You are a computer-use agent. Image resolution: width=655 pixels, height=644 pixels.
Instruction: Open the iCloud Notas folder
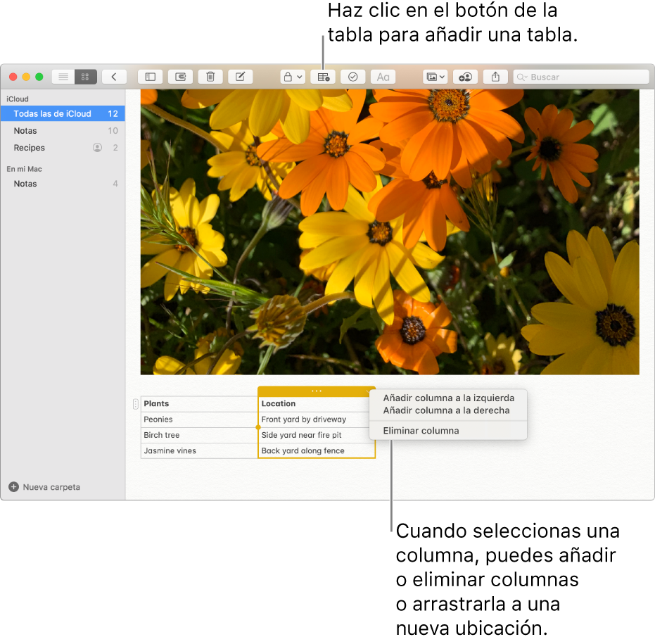(x=63, y=131)
